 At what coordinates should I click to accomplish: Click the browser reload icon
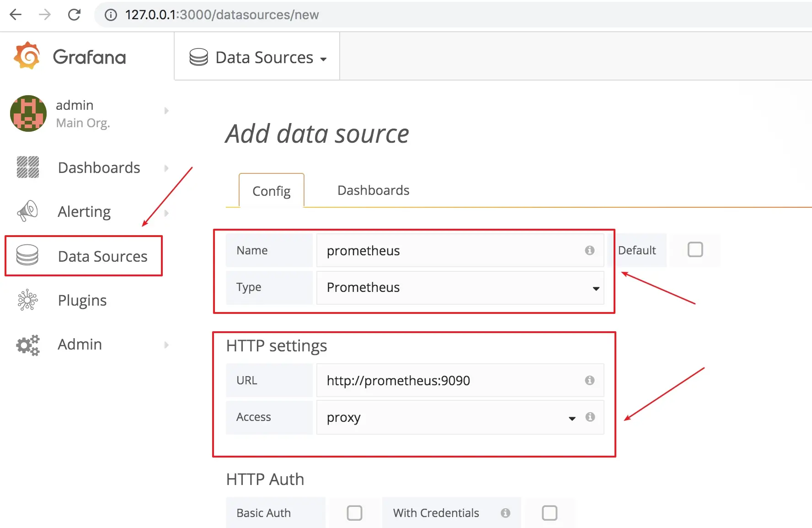(x=74, y=15)
